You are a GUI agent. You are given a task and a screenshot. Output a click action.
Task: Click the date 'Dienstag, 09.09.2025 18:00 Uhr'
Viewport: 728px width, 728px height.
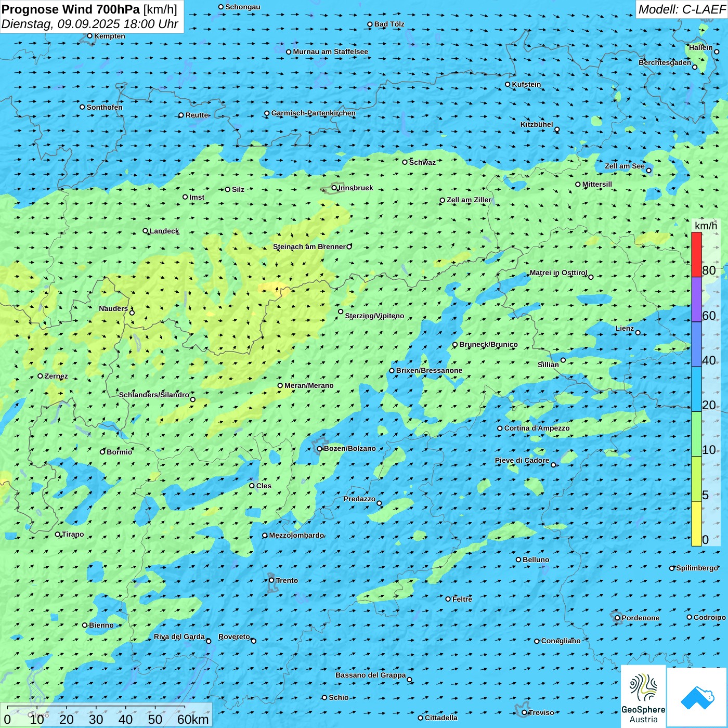(90, 24)
